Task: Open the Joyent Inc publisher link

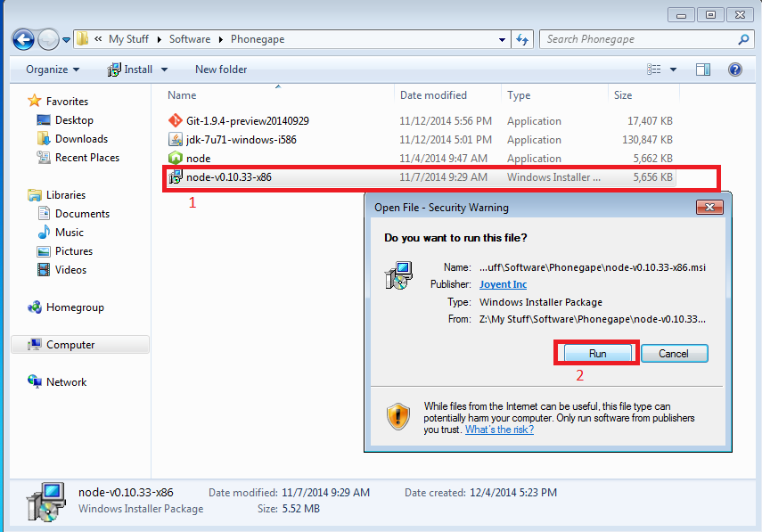Action: pyautogui.click(x=503, y=284)
